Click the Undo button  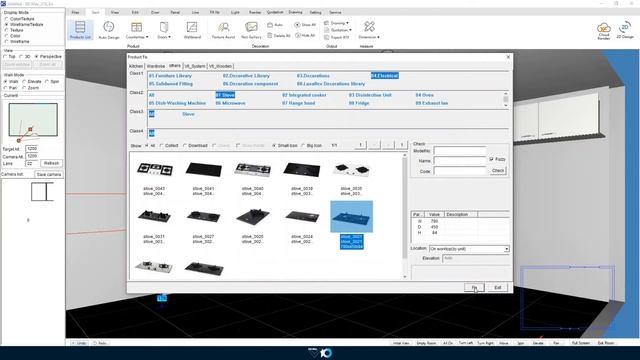click(x=79, y=343)
